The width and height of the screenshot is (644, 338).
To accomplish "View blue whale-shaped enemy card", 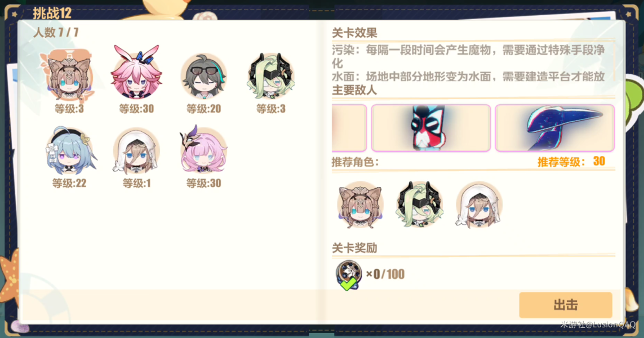I will pos(554,128).
